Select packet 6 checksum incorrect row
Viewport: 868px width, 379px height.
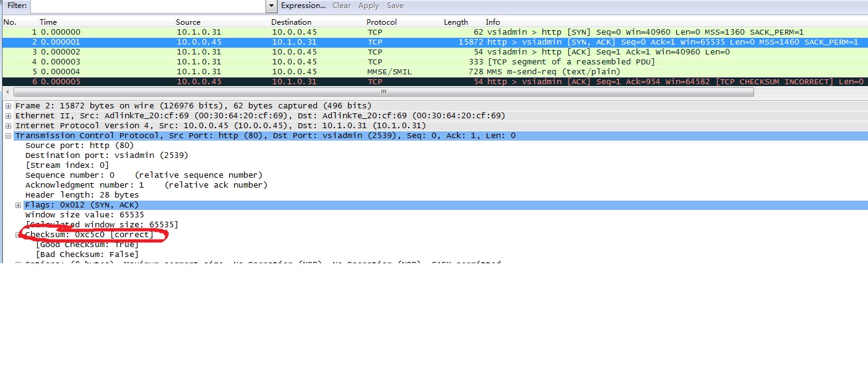pyautogui.click(x=435, y=82)
